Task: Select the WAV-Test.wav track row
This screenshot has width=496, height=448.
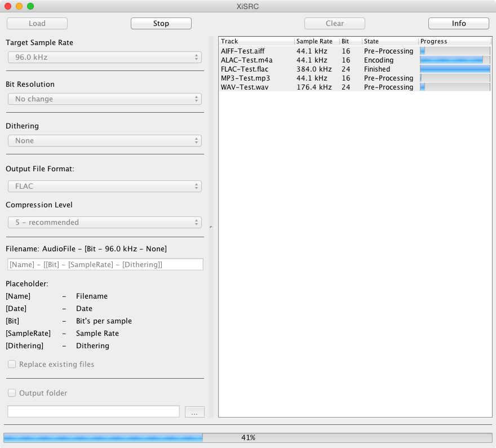Action: (355, 87)
